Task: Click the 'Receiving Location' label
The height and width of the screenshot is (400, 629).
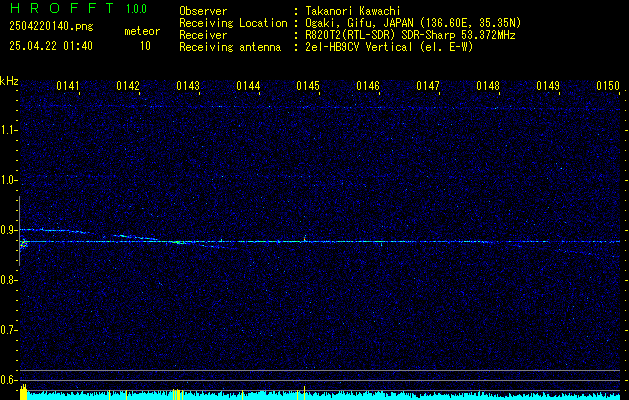Action: pyautogui.click(x=233, y=23)
